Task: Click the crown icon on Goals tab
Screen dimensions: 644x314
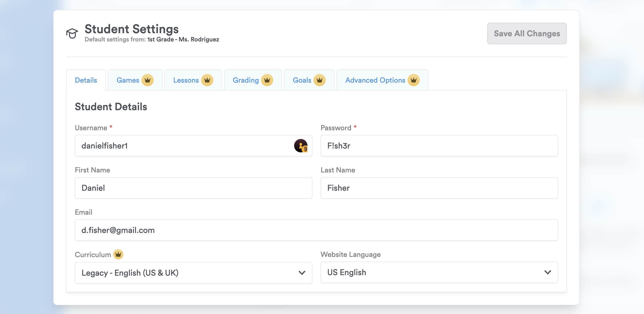Action: (320, 80)
